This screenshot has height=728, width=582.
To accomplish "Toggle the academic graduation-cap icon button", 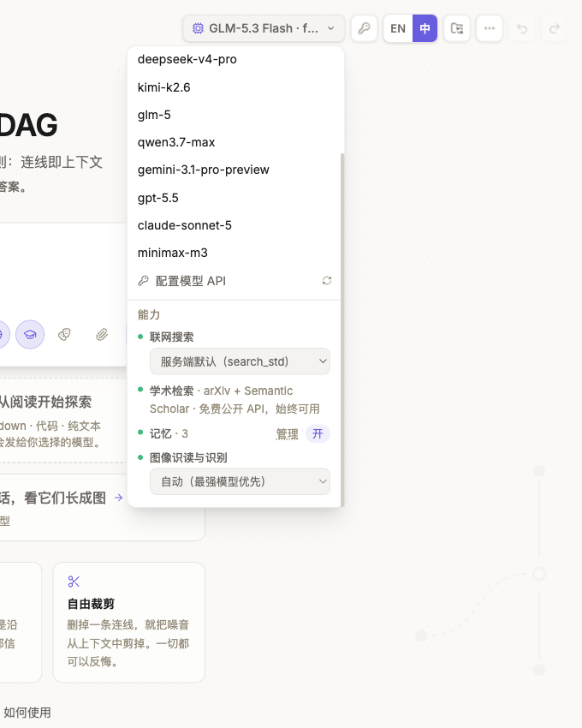I will pyautogui.click(x=30, y=334).
